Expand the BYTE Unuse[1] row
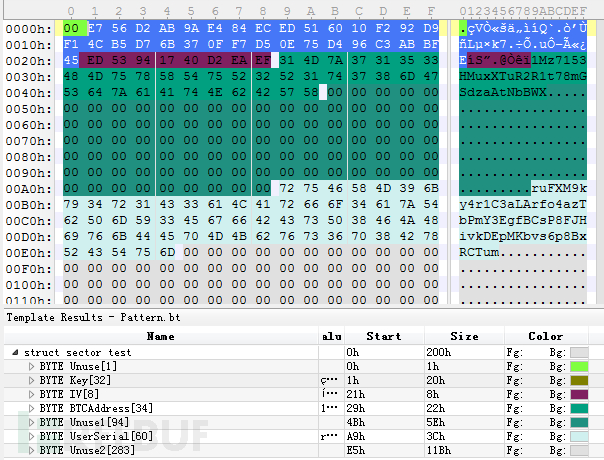This screenshot has height=460, width=604. pos(32,366)
